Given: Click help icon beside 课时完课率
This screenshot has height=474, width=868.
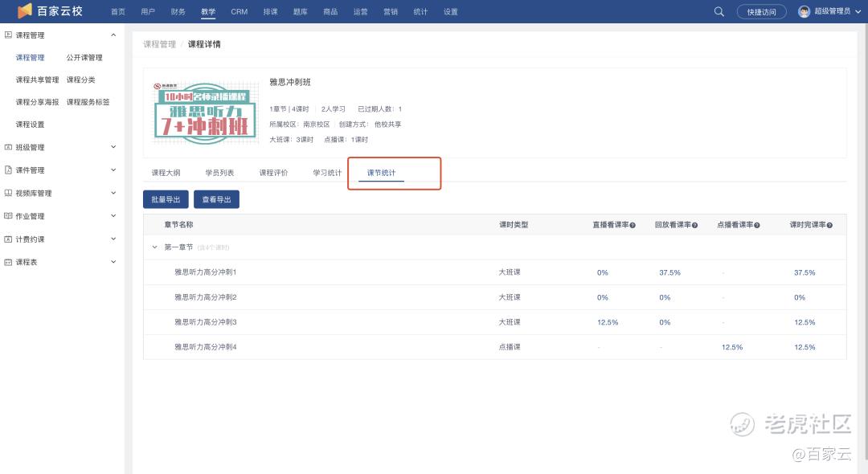Looking at the screenshot, I should coord(829,225).
